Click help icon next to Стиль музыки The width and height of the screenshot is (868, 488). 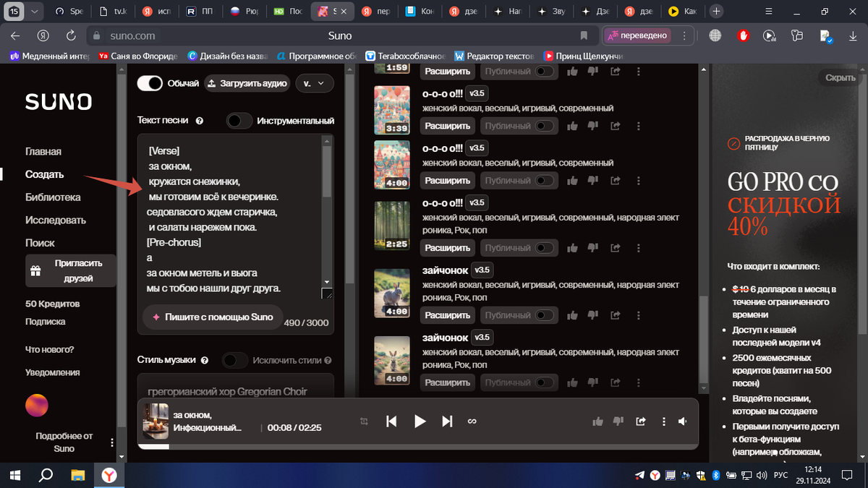(205, 360)
